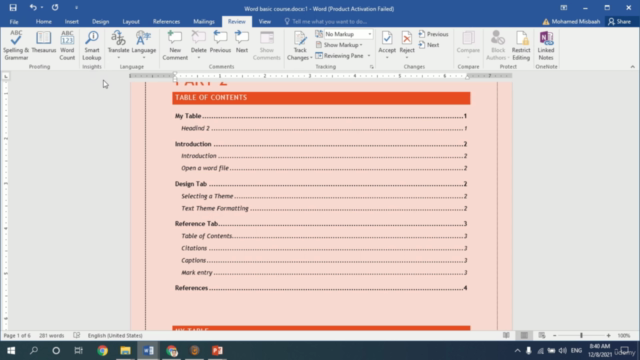
Task: Open Tracking group dialog launcher
Action: (x=372, y=67)
